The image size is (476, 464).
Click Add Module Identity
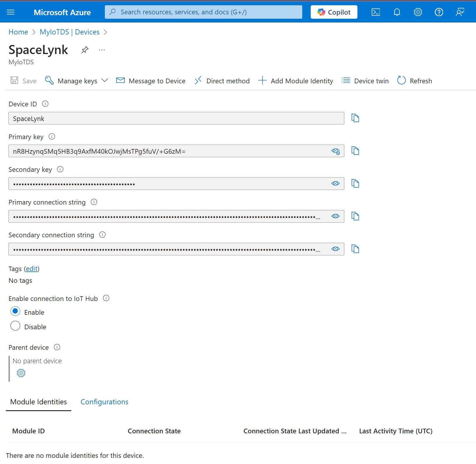pos(296,81)
